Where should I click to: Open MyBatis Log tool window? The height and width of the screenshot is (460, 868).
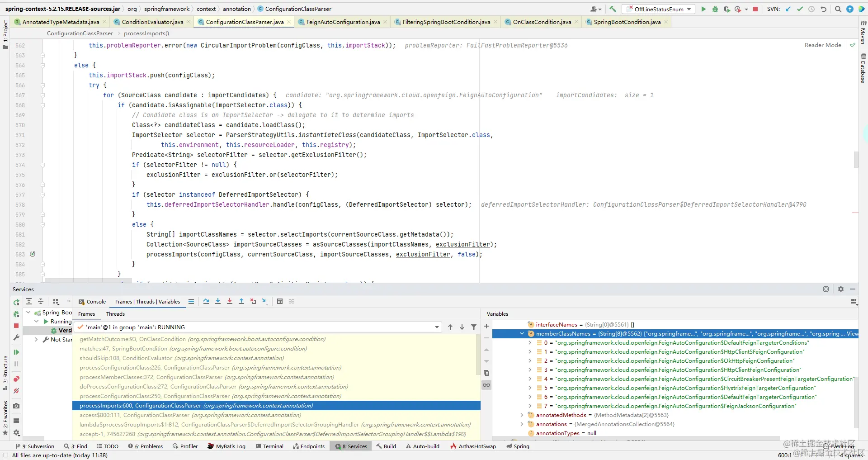(226, 446)
